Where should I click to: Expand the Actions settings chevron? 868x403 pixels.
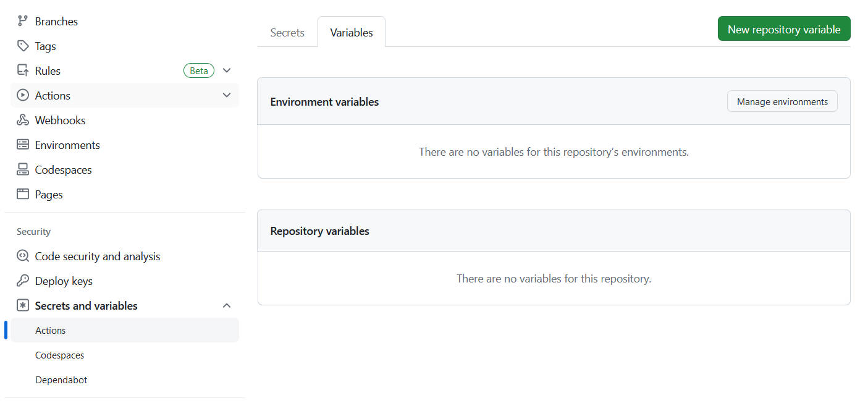pyautogui.click(x=227, y=95)
